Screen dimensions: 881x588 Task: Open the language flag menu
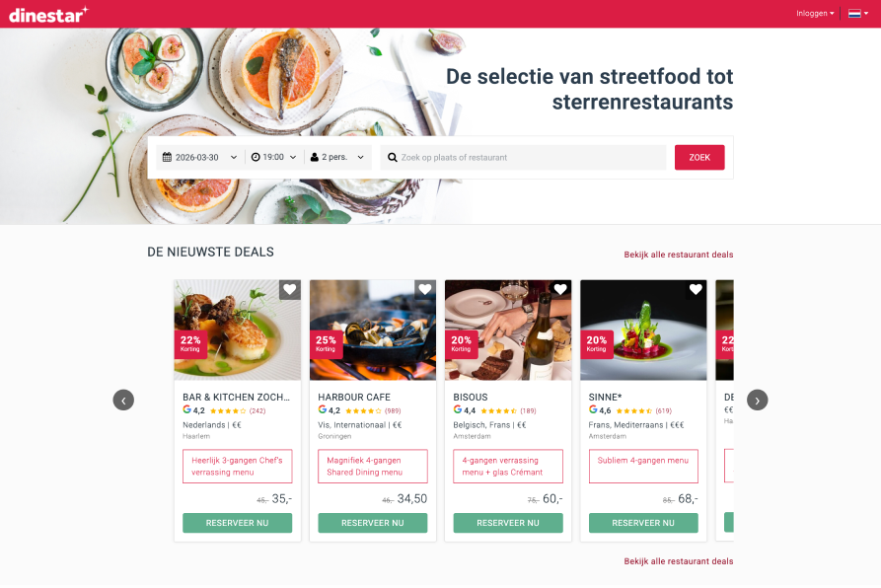(x=858, y=14)
